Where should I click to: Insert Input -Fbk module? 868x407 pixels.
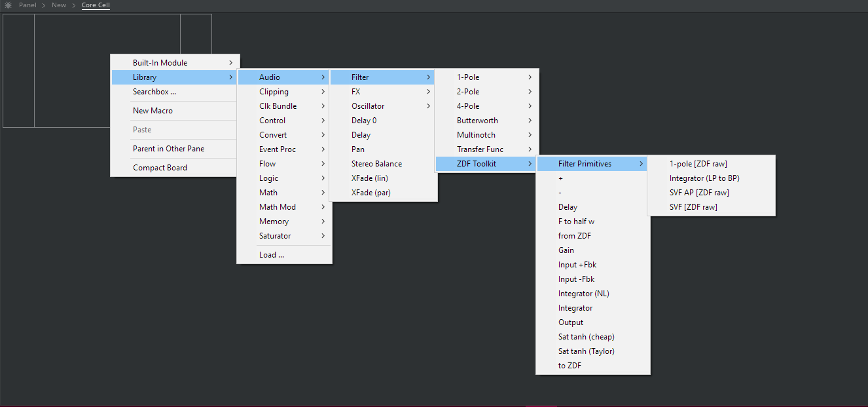[x=593, y=279]
